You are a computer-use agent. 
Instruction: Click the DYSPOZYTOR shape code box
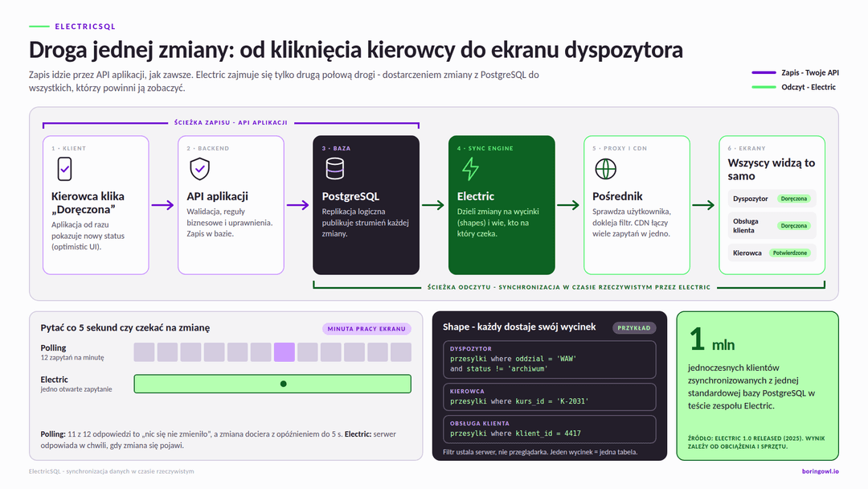point(549,360)
